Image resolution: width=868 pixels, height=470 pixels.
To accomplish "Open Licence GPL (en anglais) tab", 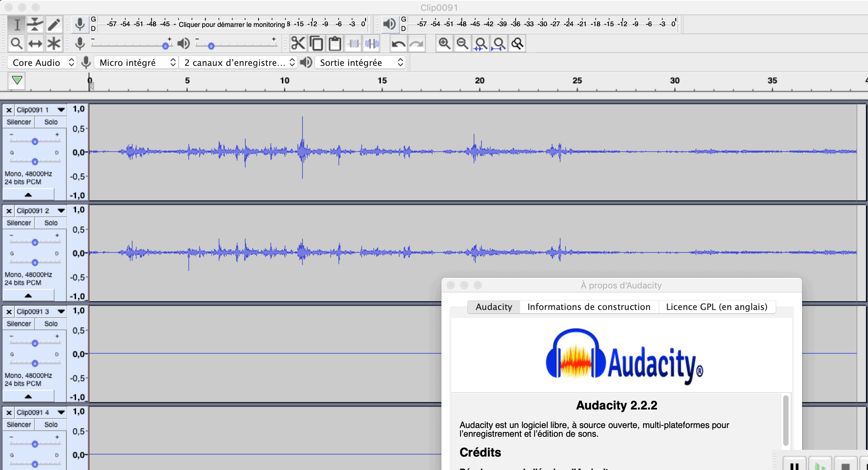I will pyautogui.click(x=717, y=307).
